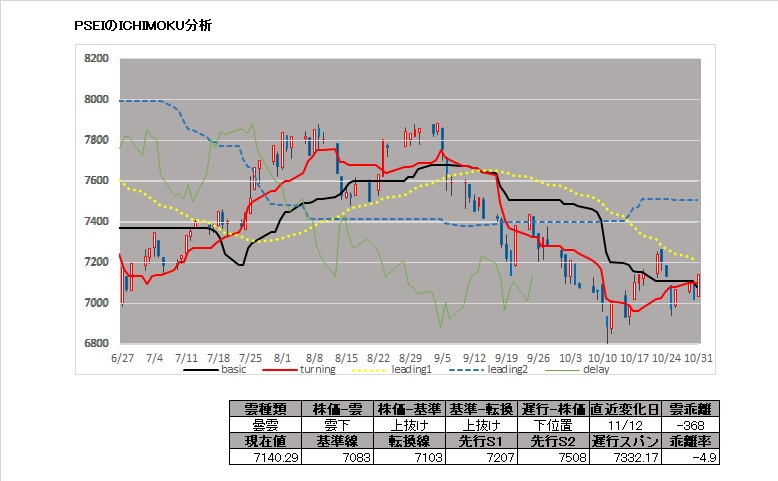The image size is (778, 481).
Task: Select the delay legend entry
Action: click(577, 370)
